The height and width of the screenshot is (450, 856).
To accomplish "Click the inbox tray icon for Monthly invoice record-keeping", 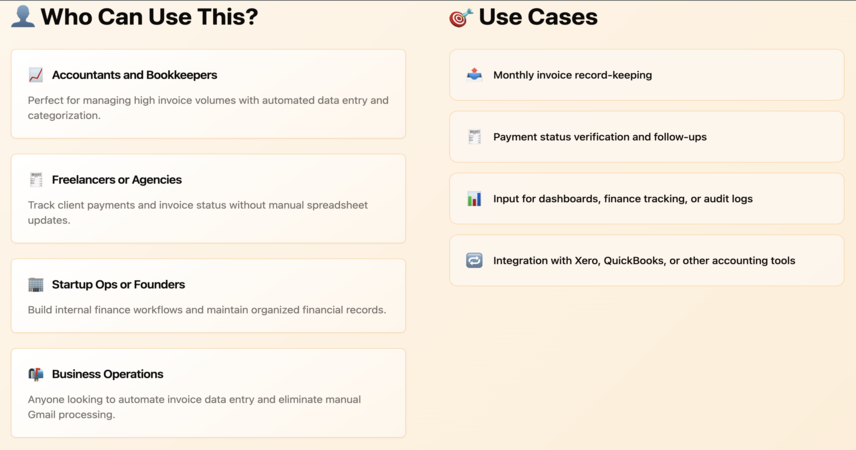I will point(474,75).
